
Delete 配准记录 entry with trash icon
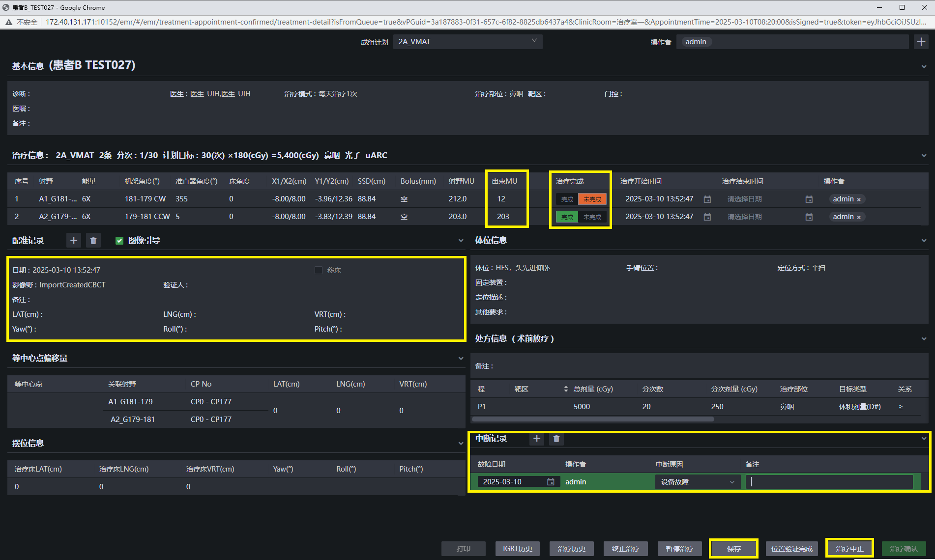[x=93, y=240]
